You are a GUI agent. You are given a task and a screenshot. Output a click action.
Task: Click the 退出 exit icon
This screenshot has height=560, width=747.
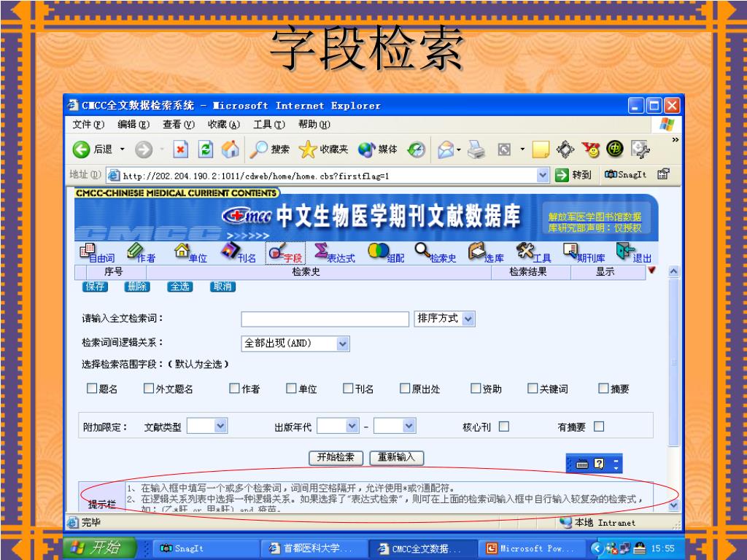634,253
